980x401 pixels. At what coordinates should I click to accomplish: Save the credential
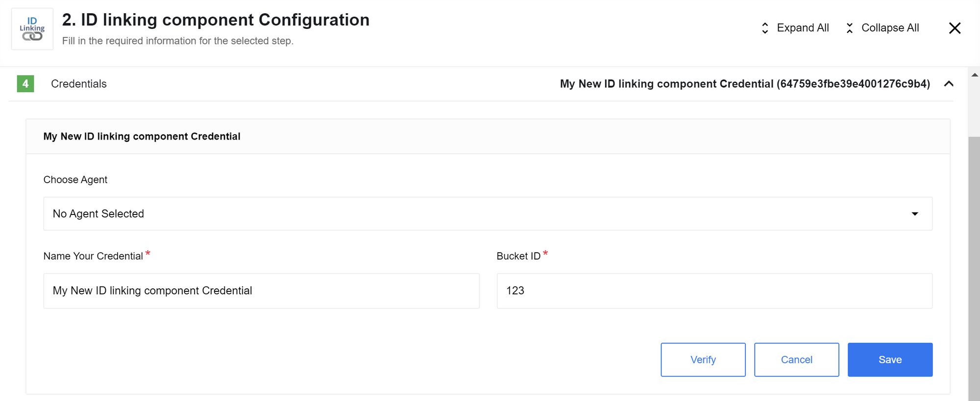tap(890, 360)
